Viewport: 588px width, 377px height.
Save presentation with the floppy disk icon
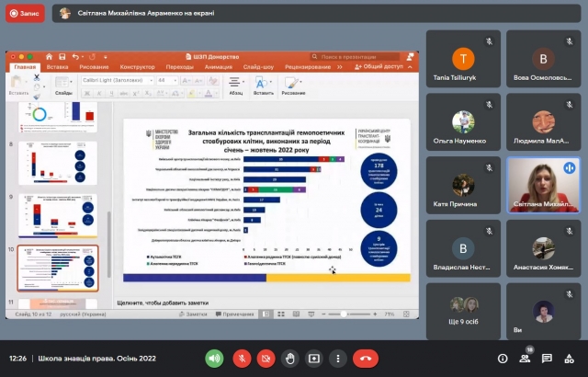pos(62,57)
